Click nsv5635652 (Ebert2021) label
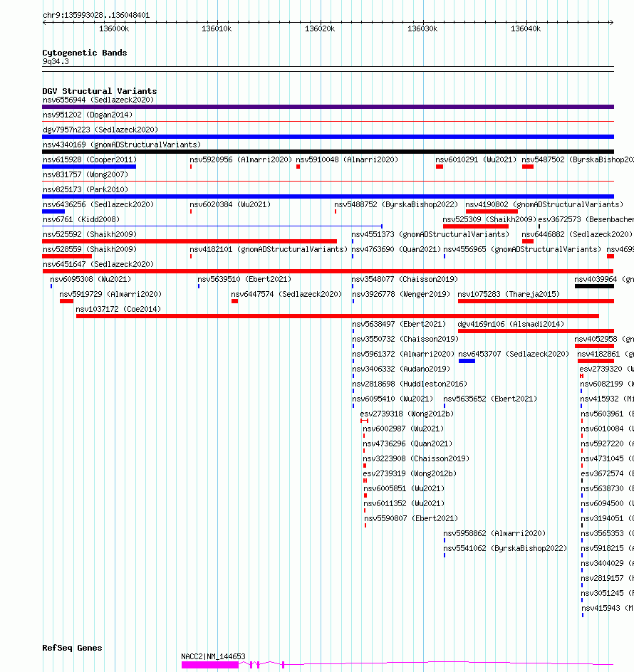Screen dimensions: 634x672 pos(490,399)
